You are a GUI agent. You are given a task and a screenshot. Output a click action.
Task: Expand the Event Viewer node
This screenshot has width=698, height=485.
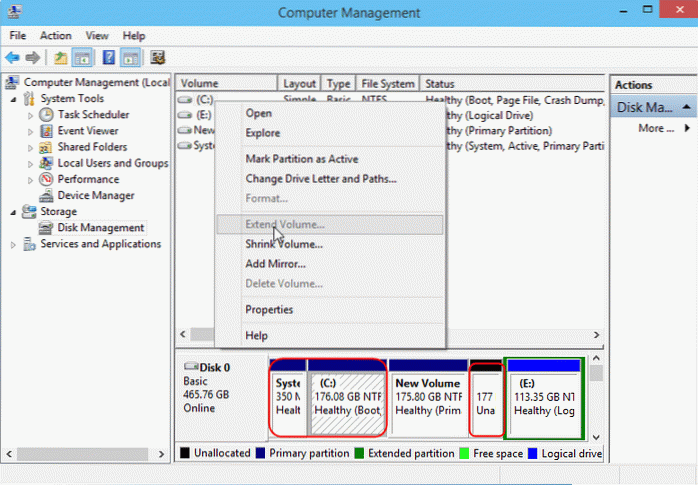click(30, 132)
